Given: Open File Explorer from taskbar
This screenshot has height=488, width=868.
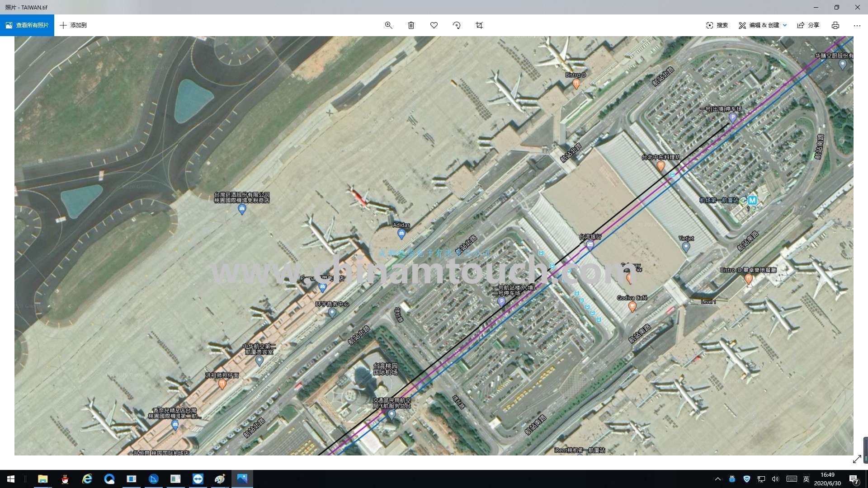Looking at the screenshot, I should 42,479.
